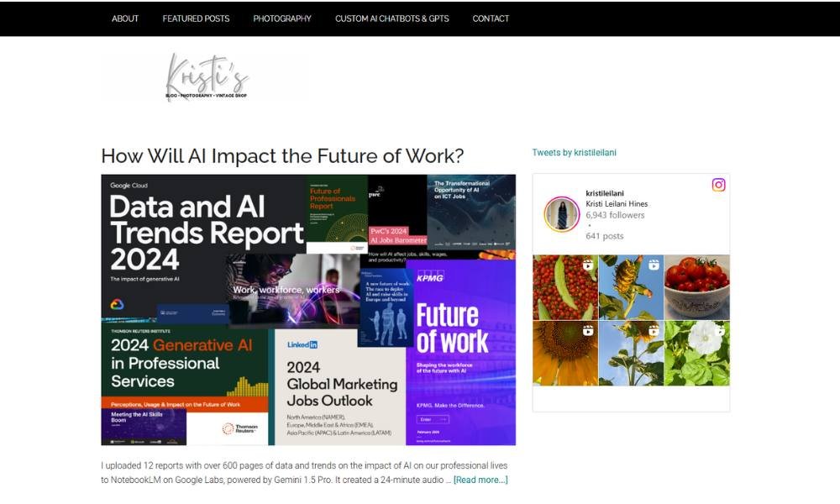
Task: Click the Kristi's blog logo
Action: [x=207, y=78]
